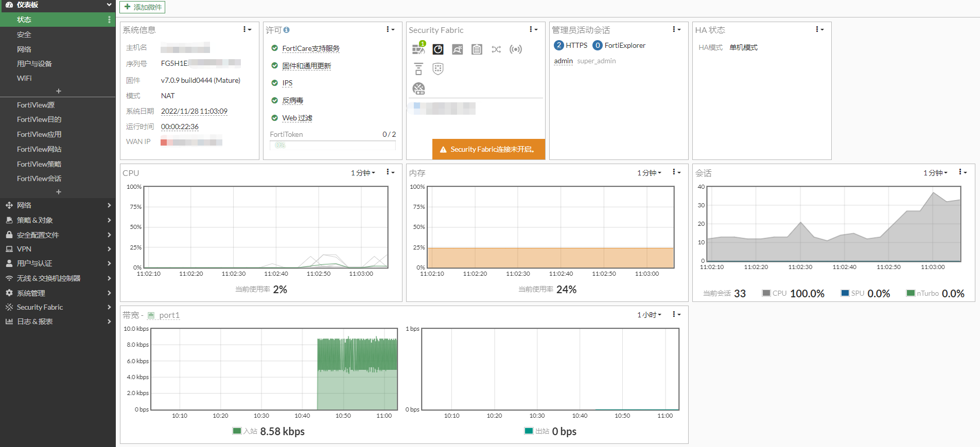Screen dimensions: 980x447
Task: Open the 安全 dashboard in sidebar
Action: [24, 34]
